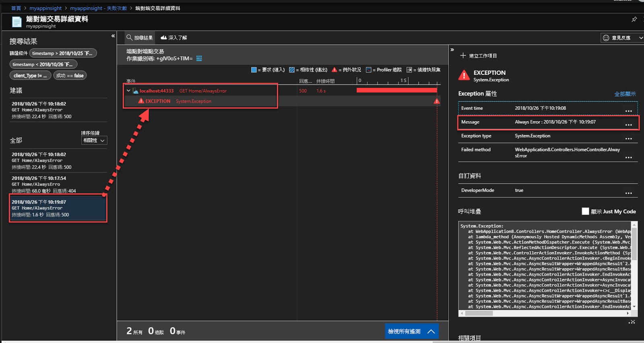This screenshot has width=644, height=343.
Task: Click the 0 事件 event count
Action: pos(178,331)
